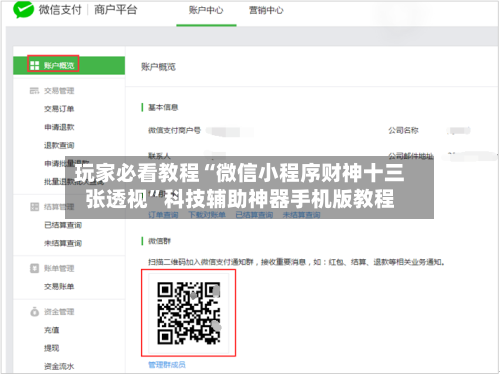This screenshot has height=376, width=500.
Task: Open 充值 under 资金管理
Action: point(52,330)
